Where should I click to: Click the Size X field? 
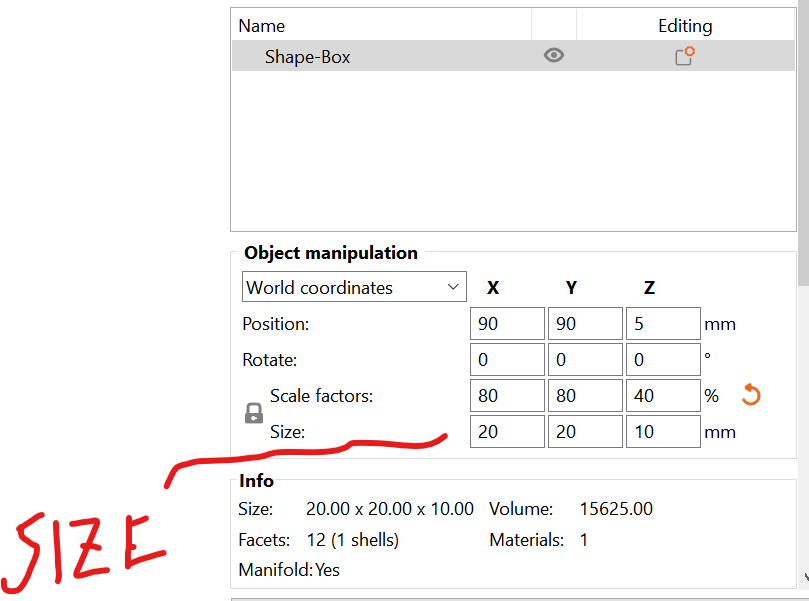pos(507,431)
